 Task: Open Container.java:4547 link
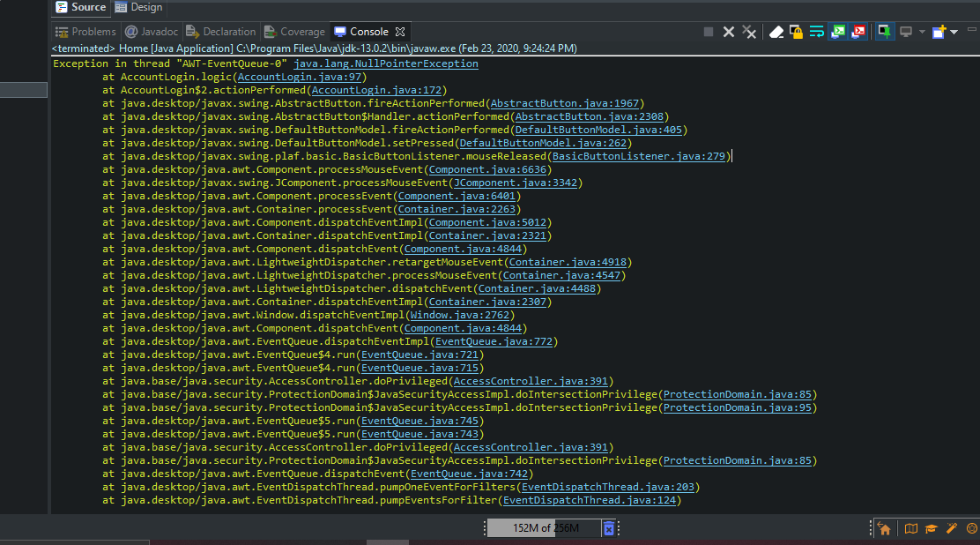pos(561,275)
